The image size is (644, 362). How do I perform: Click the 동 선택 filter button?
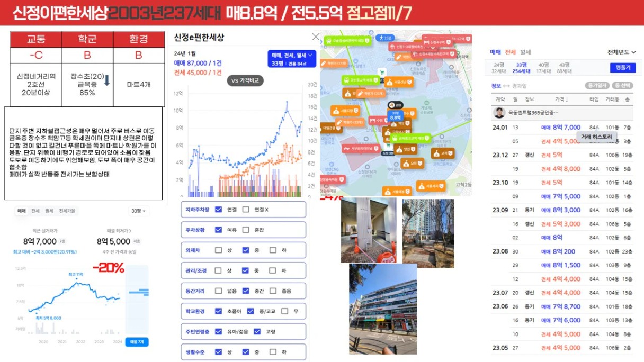coord(622,86)
